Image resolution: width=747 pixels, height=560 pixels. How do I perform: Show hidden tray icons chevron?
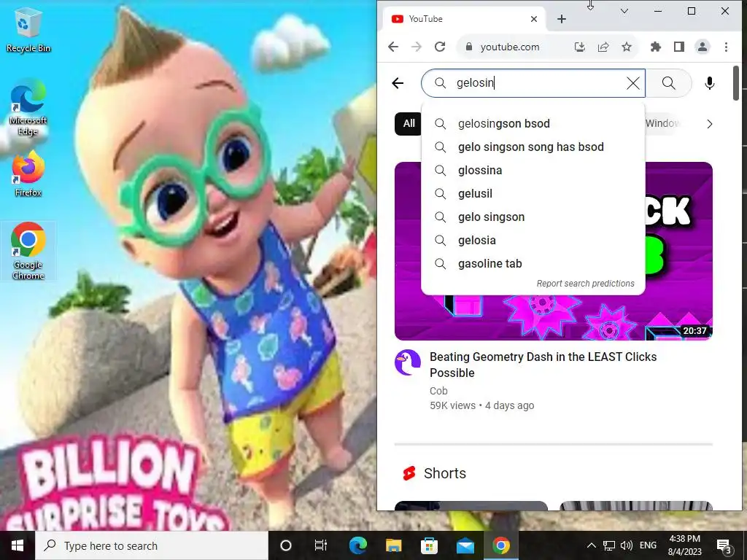tap(591, 545)
